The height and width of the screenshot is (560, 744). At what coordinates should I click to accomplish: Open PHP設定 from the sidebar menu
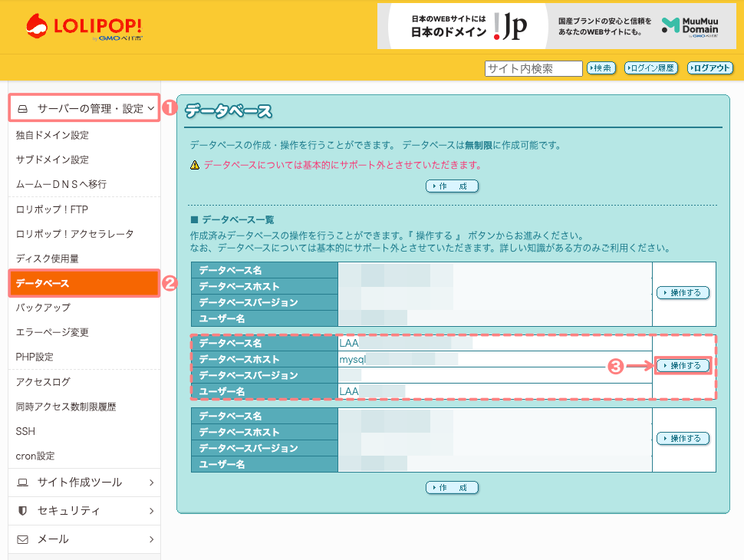pyautogui.click(x=35, y=357)
